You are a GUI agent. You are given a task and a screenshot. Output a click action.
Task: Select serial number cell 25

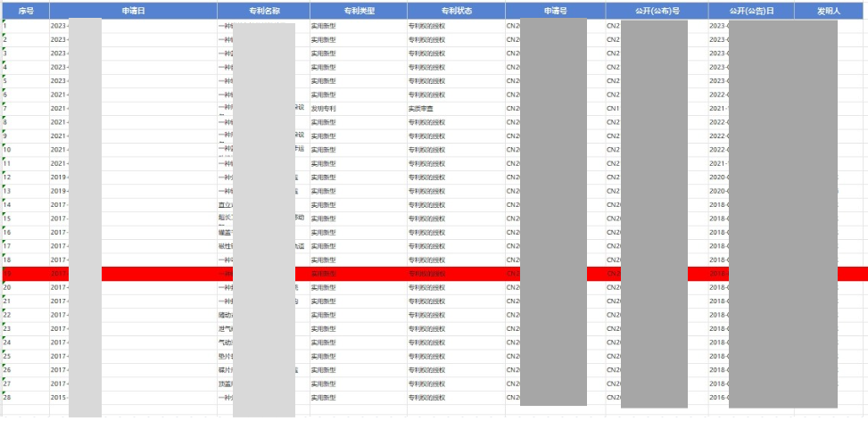pyautogui.click(x=26, y=356)
